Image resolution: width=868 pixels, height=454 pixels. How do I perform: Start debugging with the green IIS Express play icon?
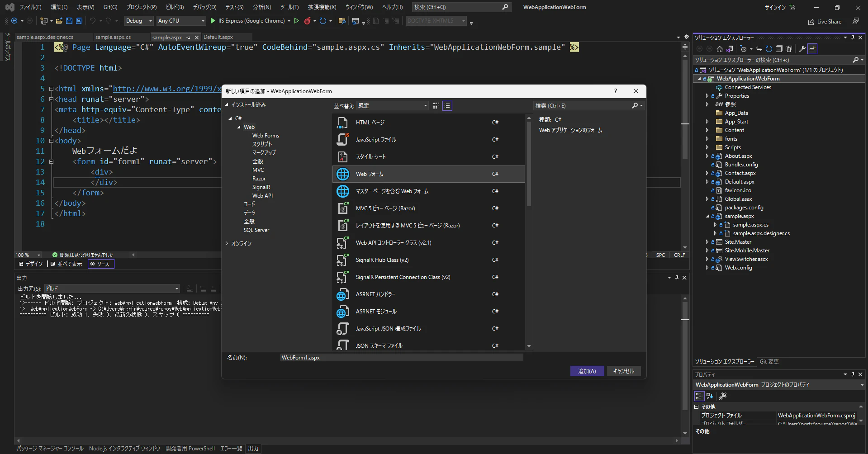coord(213,21)
